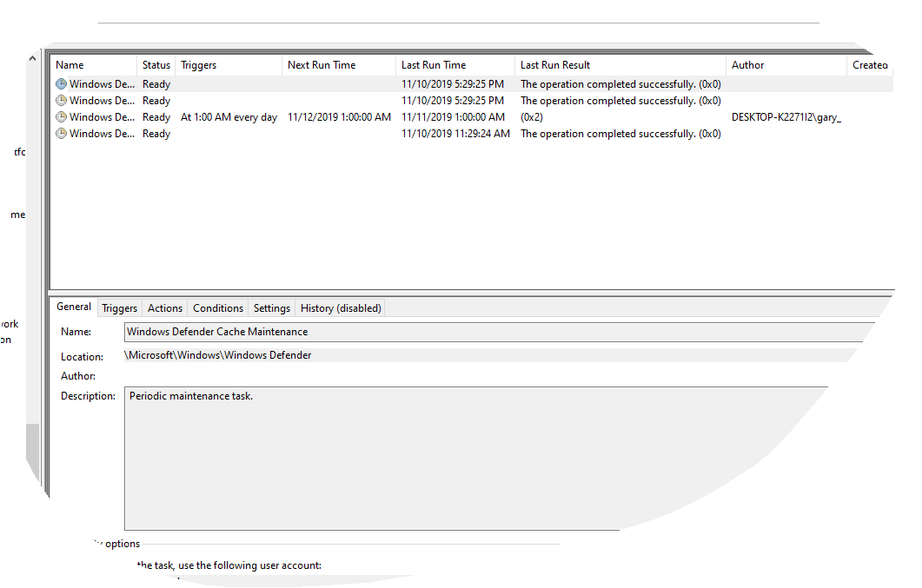922x588 pixels.
Task: Select the trigger text 'At 1:00 AM every day'
Action: 229,117
